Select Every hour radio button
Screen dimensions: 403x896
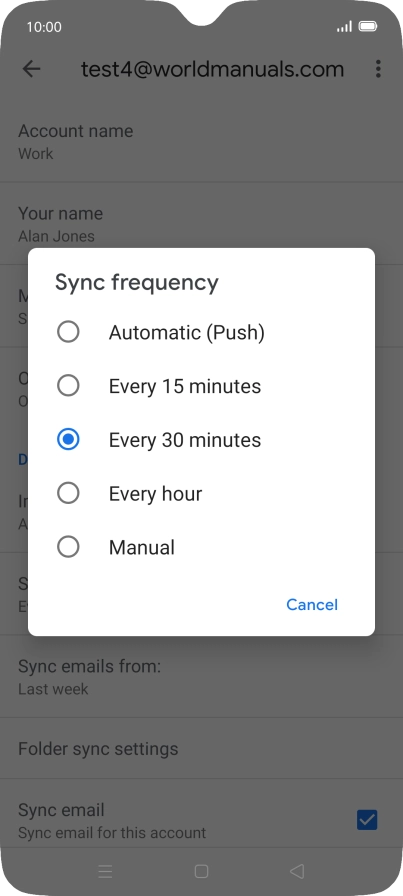click(68, 493)
